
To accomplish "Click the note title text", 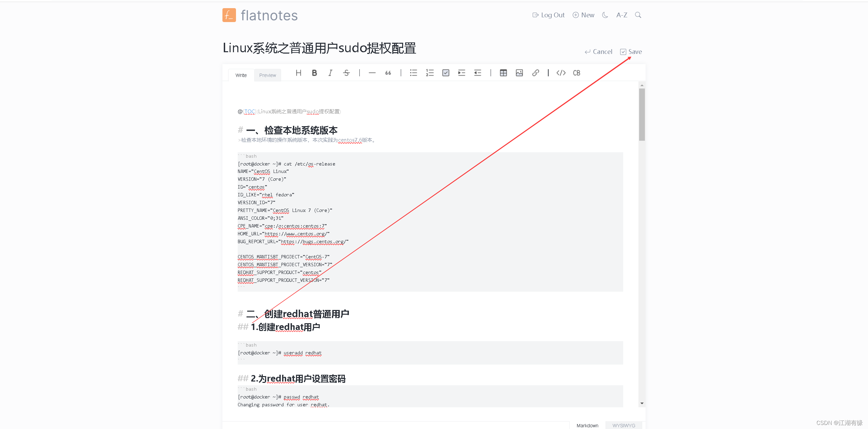I will point(319,48).
